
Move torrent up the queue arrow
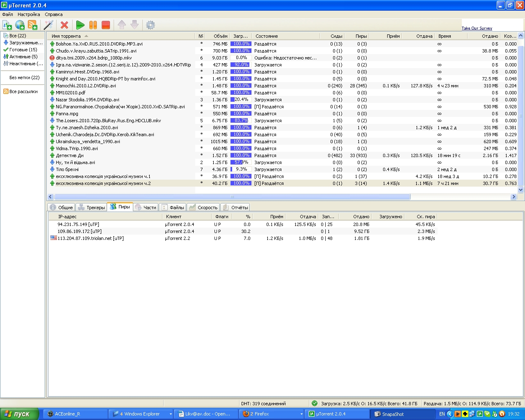pyautogui.click(x=122, y=25)
